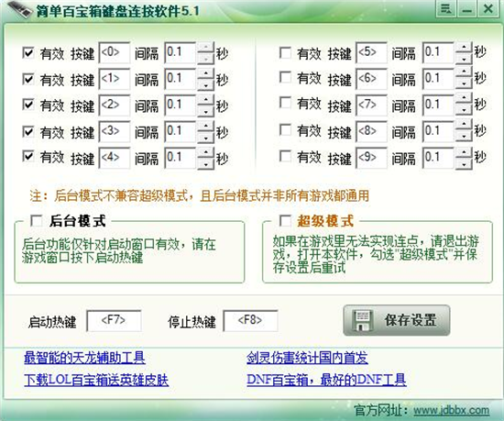Click the 启动热键 <F7> hotkey field
504x421 pixels.
(x=114, y=321)
